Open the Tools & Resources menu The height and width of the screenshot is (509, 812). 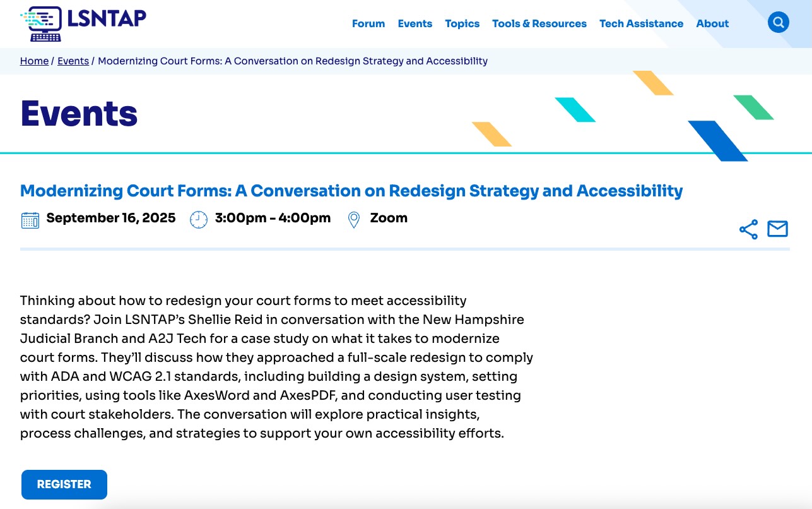[x=539, y=23]
